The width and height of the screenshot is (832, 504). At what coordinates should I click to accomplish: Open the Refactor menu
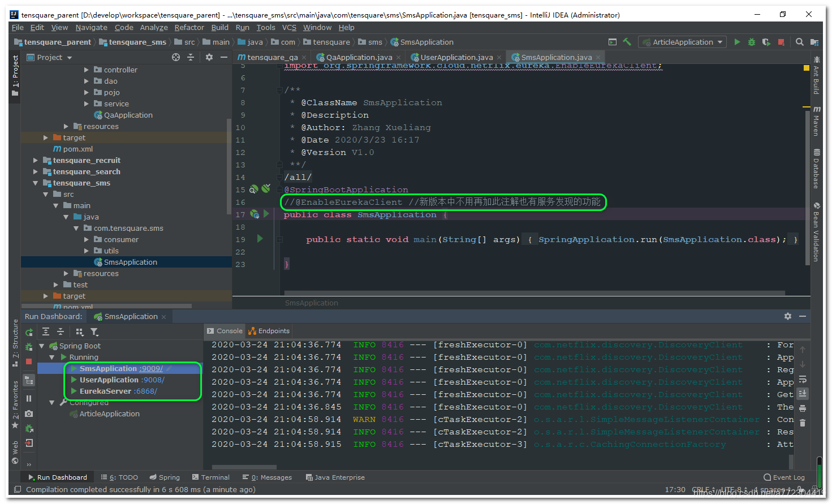tap(189, 27)
